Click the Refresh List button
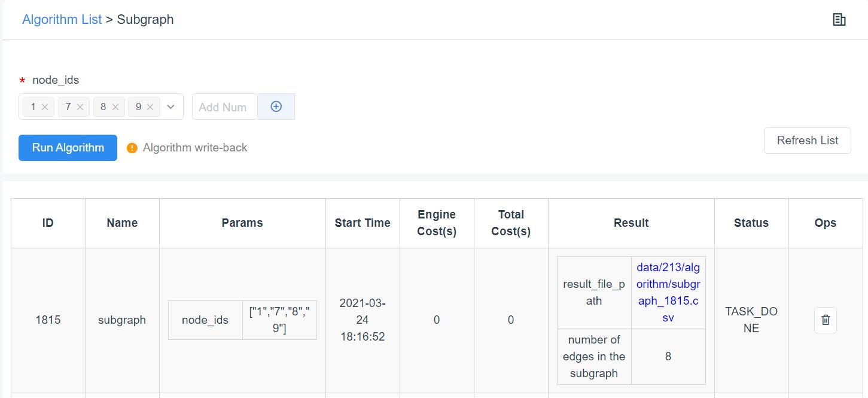868x398 pixels. (807, 141)
